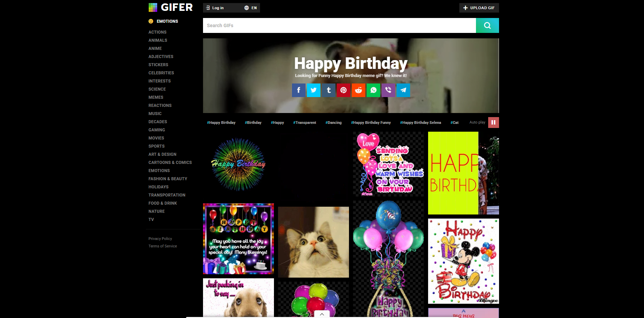Share via the Telegram icon

(x=403, y=90)
